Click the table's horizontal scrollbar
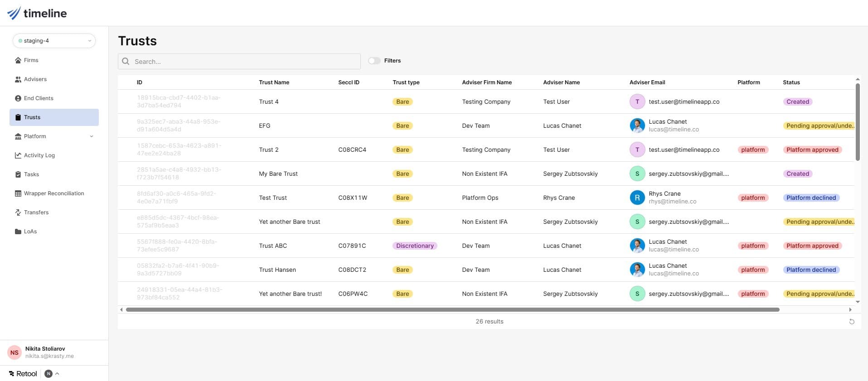Viewport: 868px width, 381px height. 452,310
